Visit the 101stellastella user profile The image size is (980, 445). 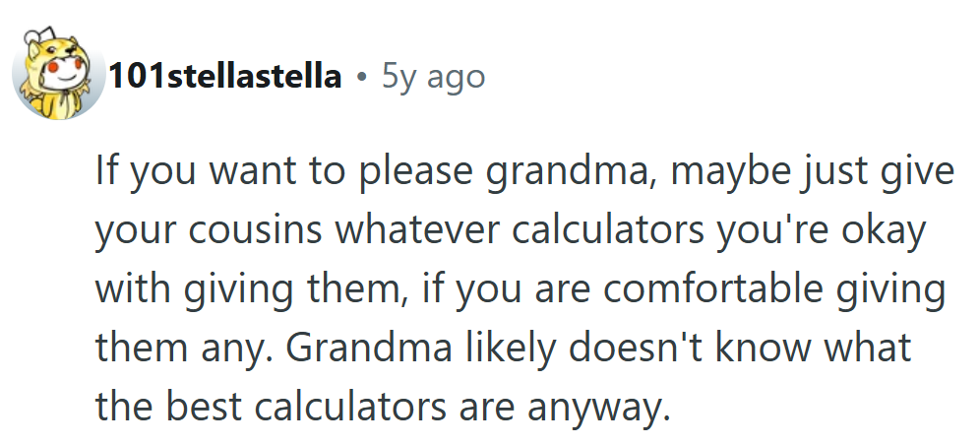[x=225, y=77]
